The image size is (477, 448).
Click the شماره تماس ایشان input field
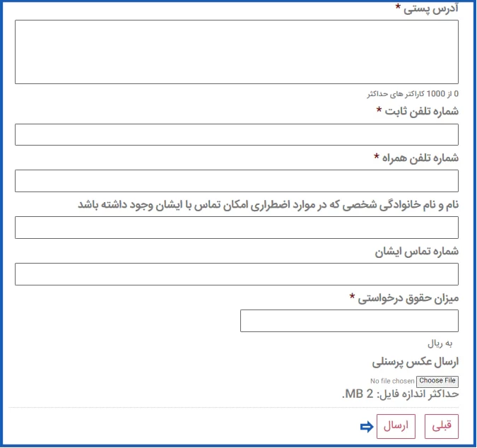pyautogui.click(x=236, y=274)
